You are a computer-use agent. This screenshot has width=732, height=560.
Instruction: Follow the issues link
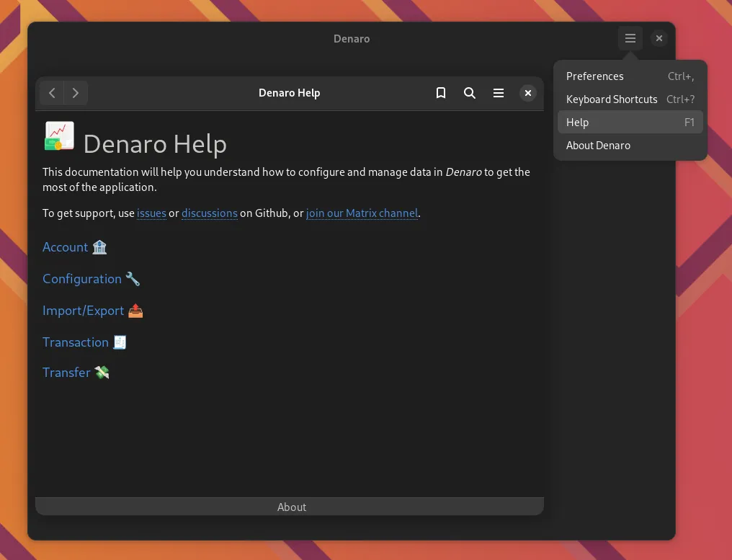[x=151, y=213]
